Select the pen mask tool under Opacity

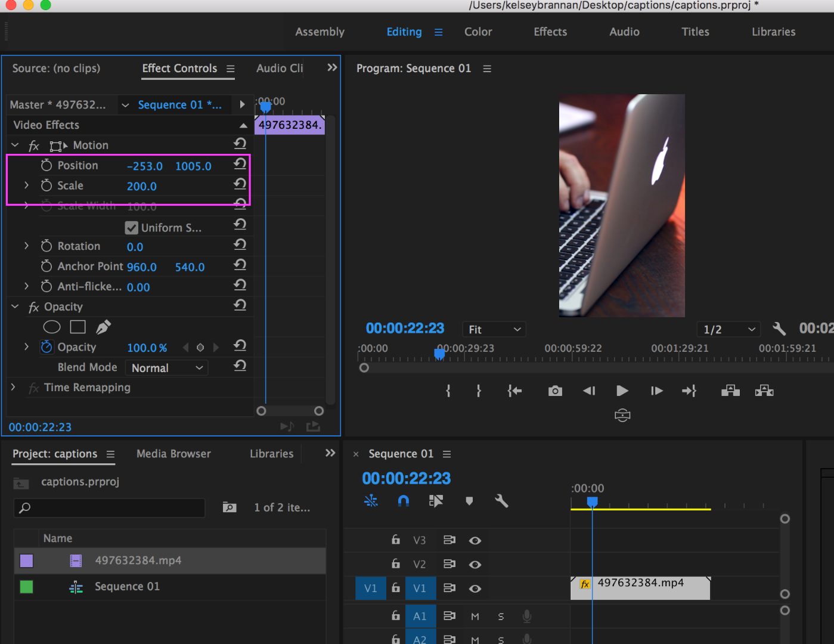[x=103, y=327]
